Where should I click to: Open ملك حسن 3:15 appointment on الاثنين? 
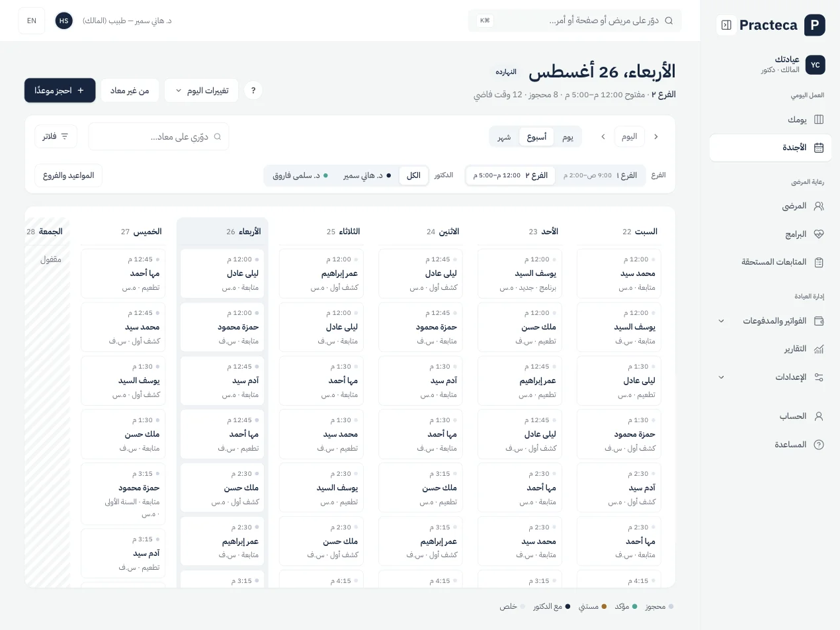[x=421, y=488]
